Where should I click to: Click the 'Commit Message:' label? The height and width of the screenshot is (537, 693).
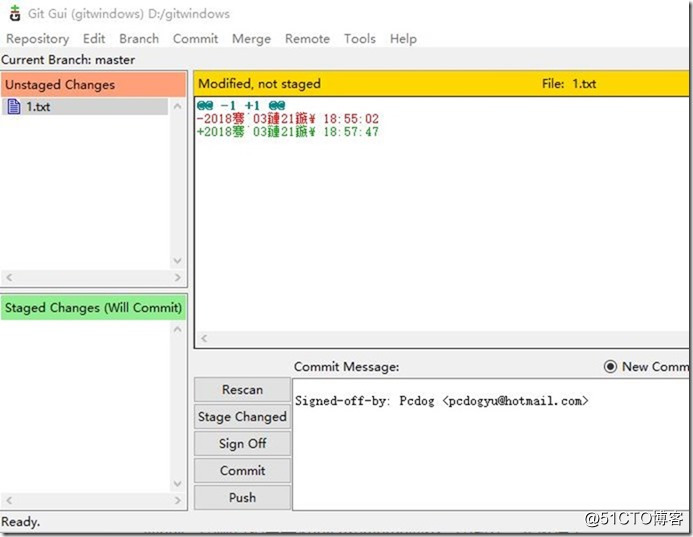[346, 366]
